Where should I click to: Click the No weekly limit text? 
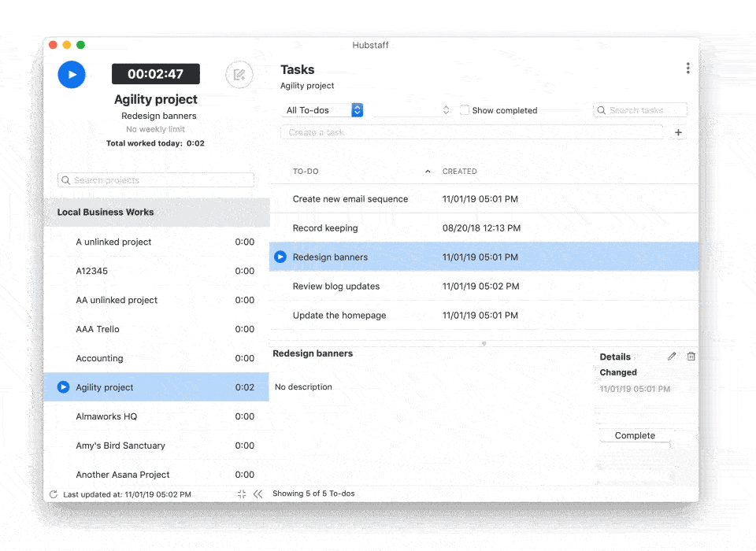[x=155, y=129]
